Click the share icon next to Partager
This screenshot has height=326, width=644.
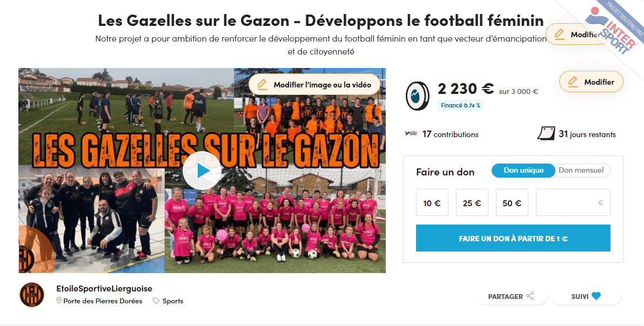tap(530, 296)
